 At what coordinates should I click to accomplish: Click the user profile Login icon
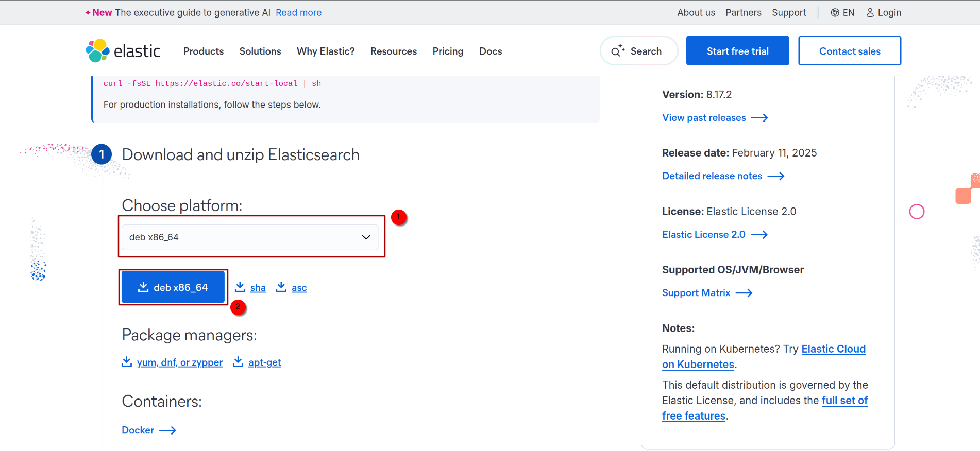870,13
